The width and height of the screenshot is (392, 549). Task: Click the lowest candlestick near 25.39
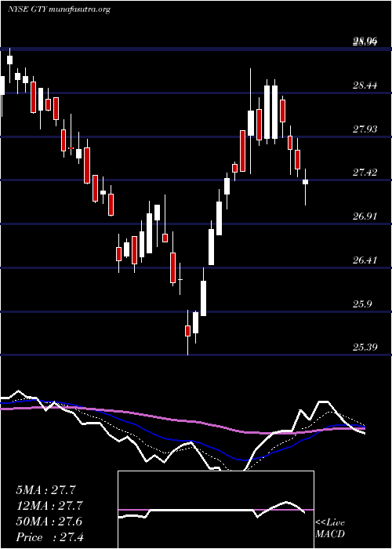point(188,333)
